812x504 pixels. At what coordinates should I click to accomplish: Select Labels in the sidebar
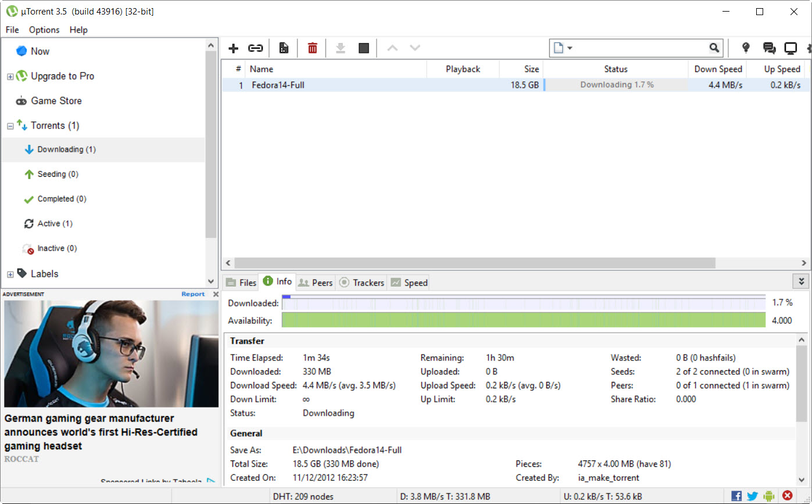tap(44, 274)
